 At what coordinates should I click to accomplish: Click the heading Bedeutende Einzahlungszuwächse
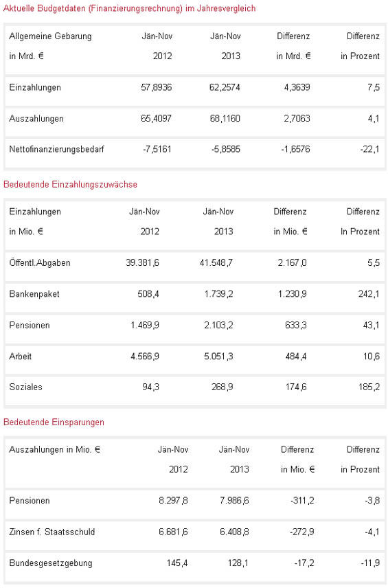coord(70,185)
